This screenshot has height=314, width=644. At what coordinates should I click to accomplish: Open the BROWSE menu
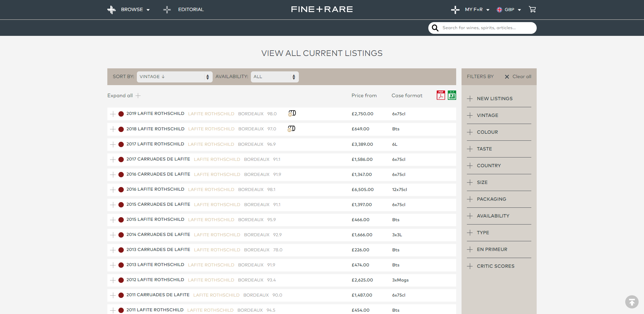click(x=128, y=10)
